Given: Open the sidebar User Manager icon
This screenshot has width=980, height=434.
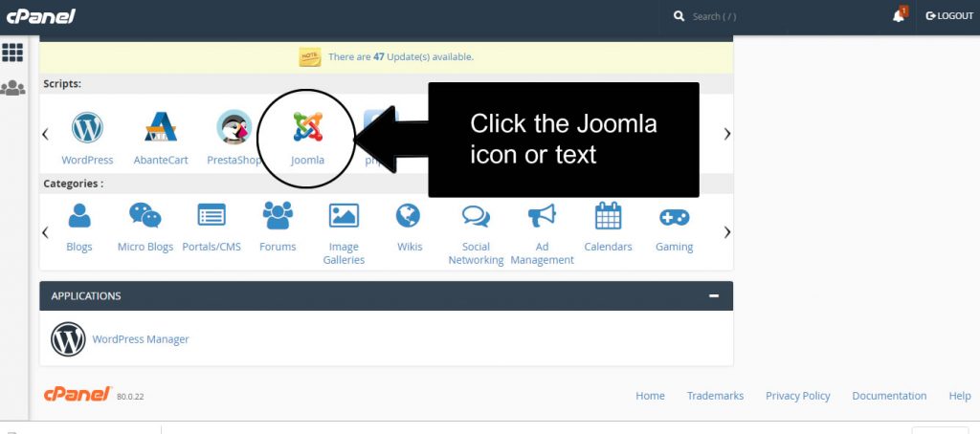Looking at the screenshot, I should [x=12, y=88].
